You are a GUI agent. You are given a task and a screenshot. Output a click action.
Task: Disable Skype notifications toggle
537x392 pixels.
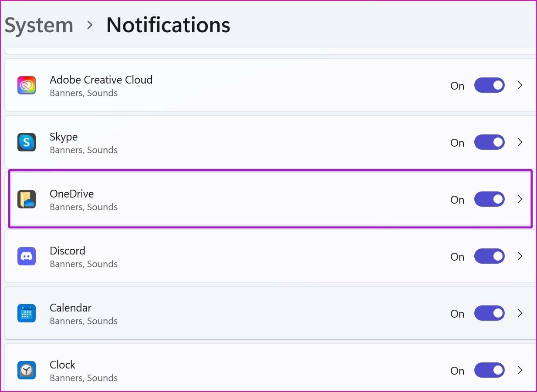click(489, 142)
